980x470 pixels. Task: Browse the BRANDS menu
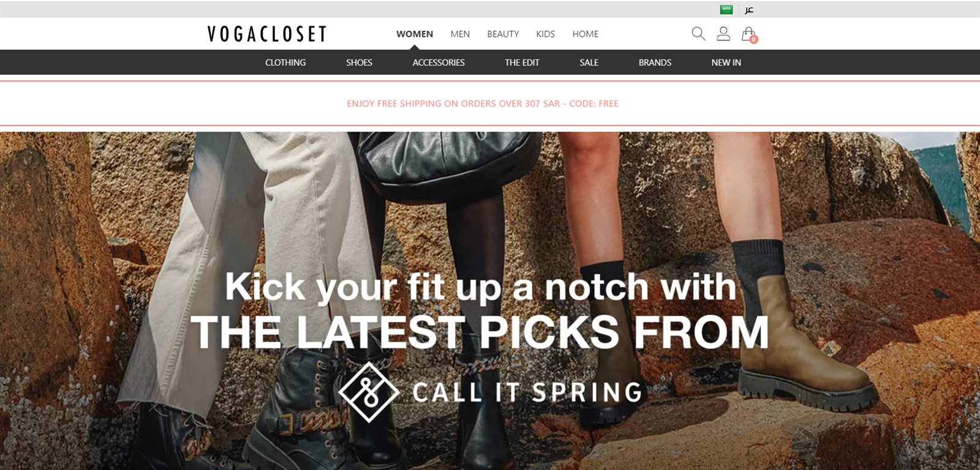pyautogui.click(x=655, y=62)
